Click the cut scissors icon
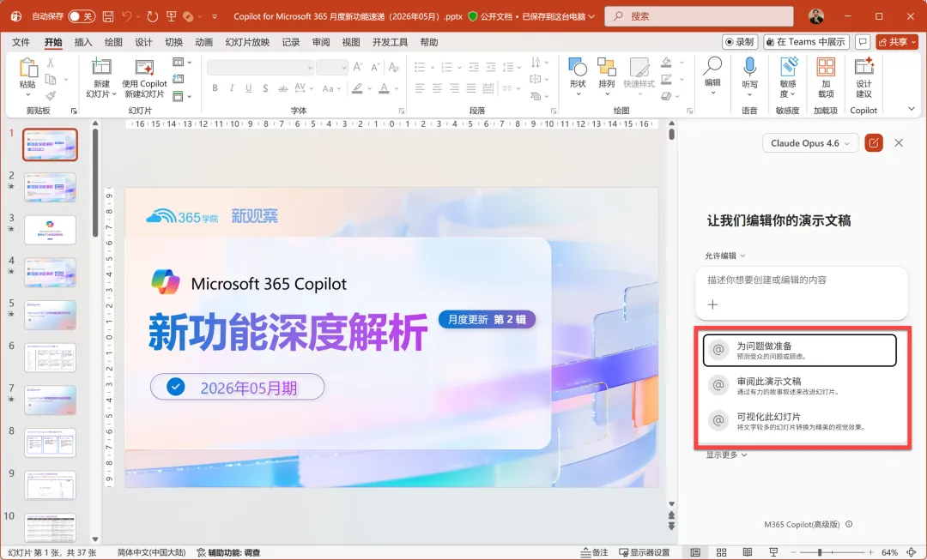The image size is (927, 560). click(x=51, y=63)
